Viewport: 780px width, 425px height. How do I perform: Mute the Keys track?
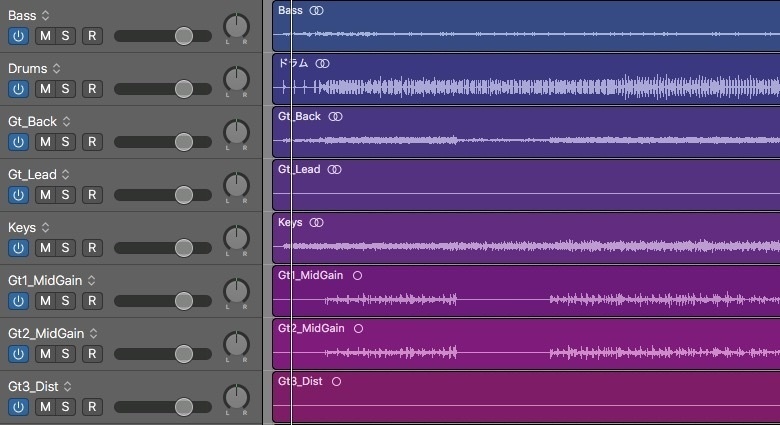[x=45, y=248]
